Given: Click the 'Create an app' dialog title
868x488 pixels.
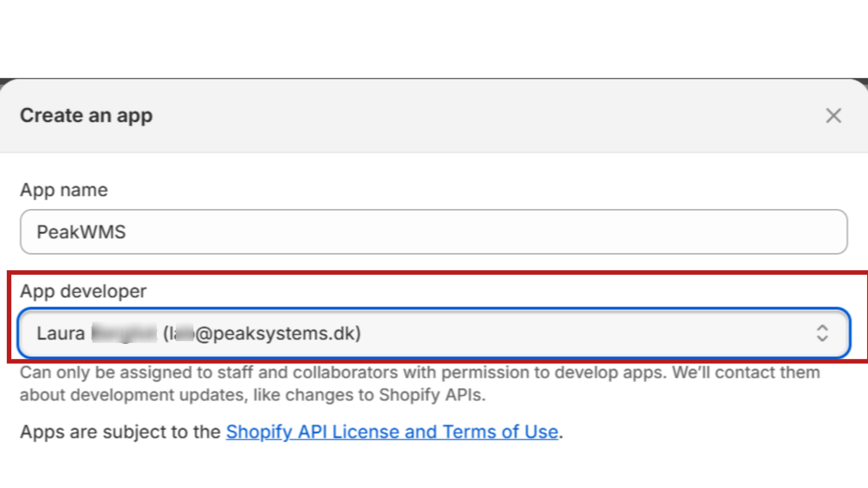Looking at the screenshot, I should point(86,116).
